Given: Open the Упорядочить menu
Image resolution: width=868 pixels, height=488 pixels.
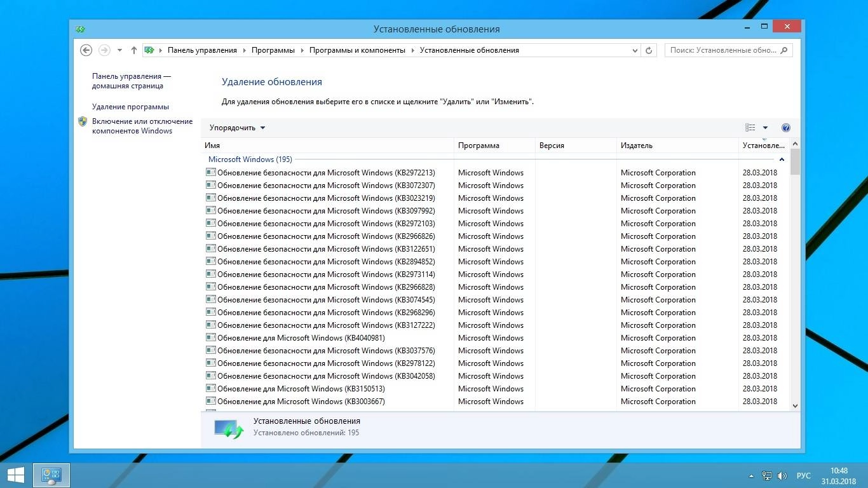Looking at the screenshot, I should click(x=237, y=128).
